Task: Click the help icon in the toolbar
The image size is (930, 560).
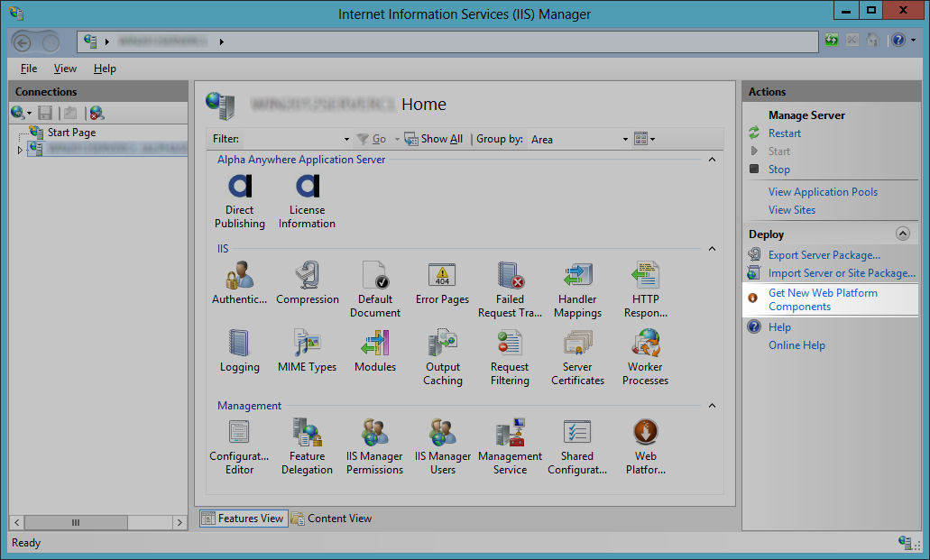Action: pos(898,41)
